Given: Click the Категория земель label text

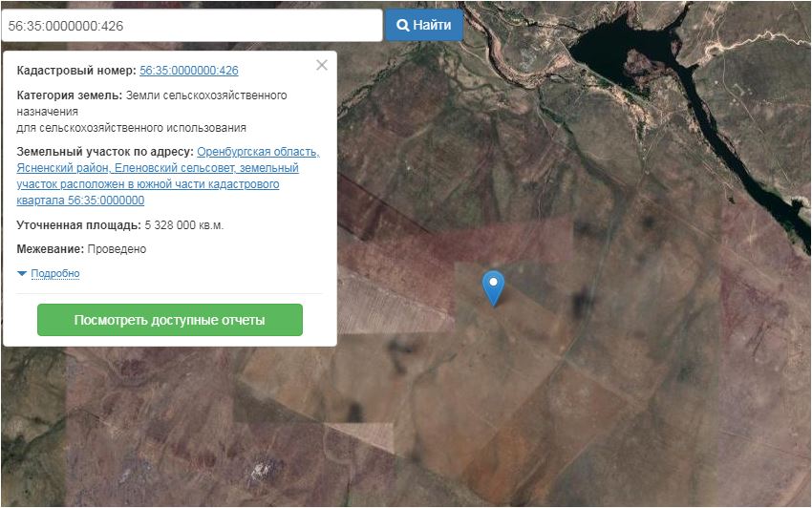Looking at the screenshot, I should (69, 95).
